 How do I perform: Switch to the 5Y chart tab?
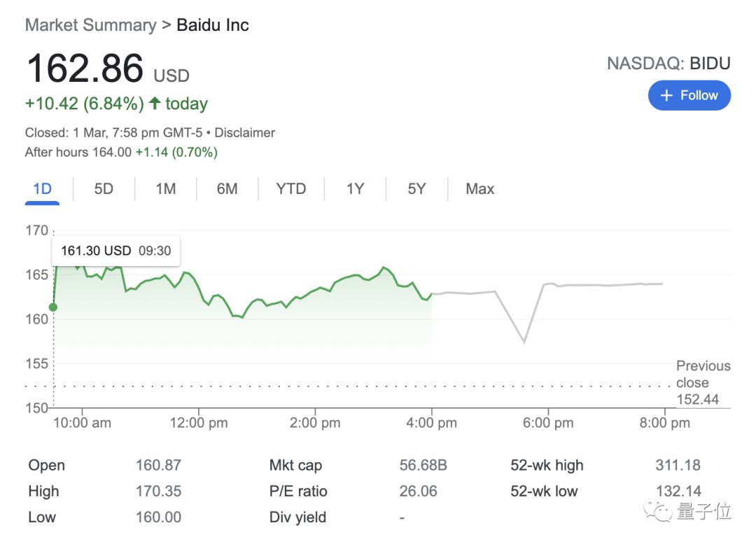[x=416, y=189]
